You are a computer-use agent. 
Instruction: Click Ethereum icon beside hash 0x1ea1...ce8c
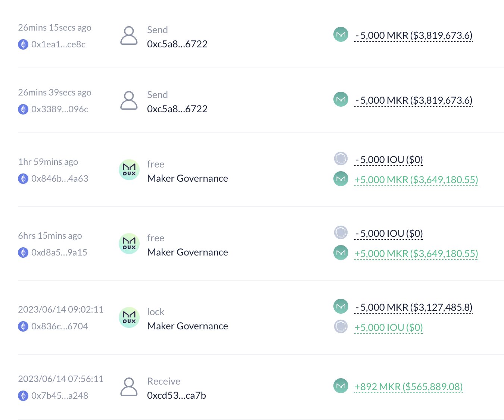23,44
